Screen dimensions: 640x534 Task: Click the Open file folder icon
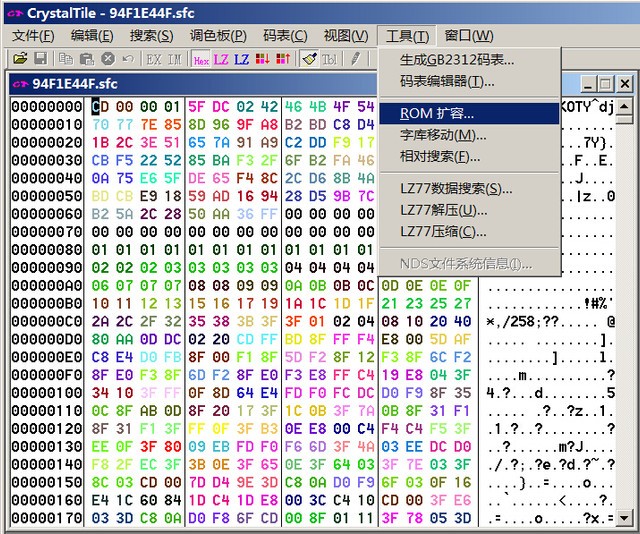22,59
